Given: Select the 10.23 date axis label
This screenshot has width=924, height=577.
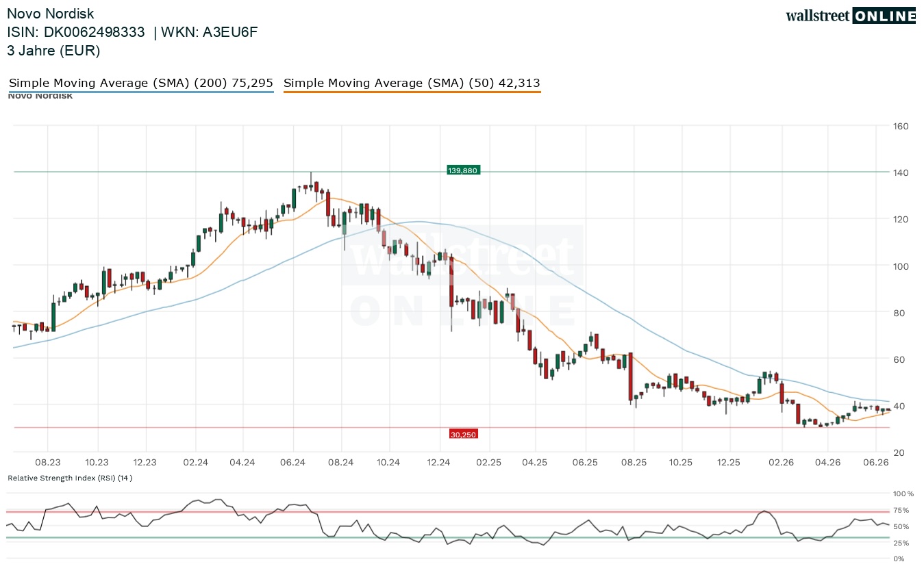Looking at the screenshot, I should pos(97,463).
